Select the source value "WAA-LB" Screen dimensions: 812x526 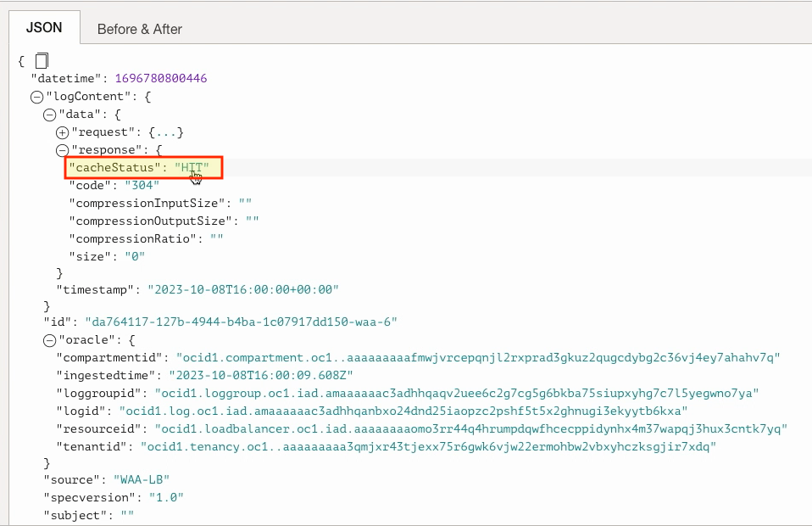[142, 480]
